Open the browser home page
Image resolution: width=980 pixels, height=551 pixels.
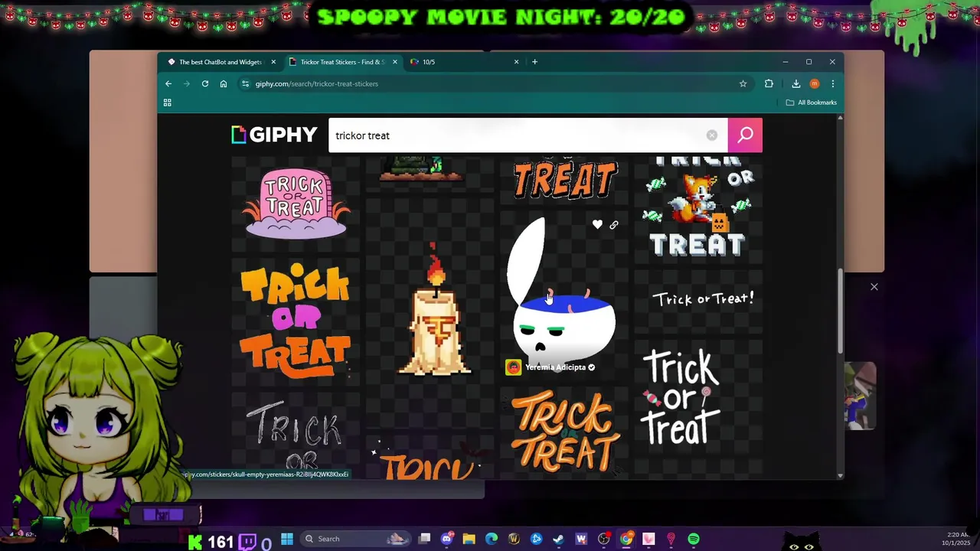click(224, 83)
